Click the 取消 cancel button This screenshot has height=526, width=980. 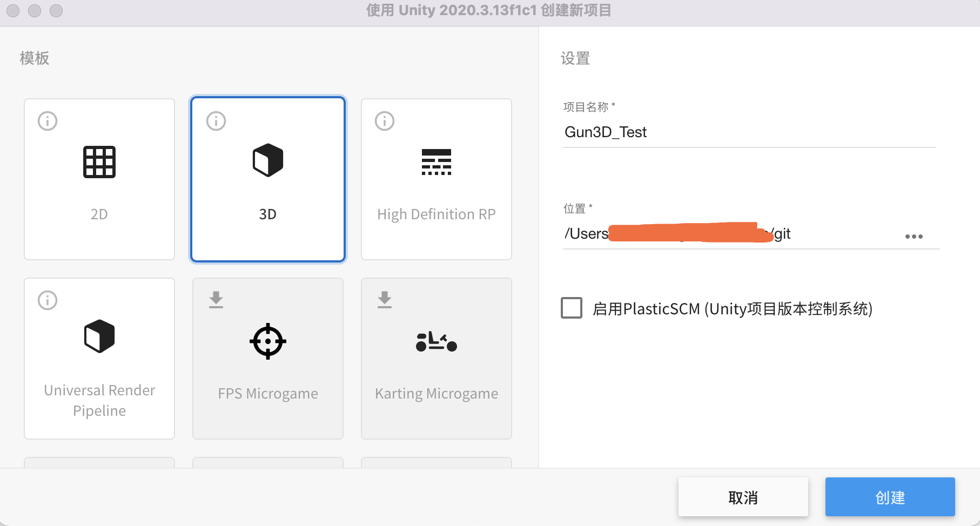pos(743,497)
